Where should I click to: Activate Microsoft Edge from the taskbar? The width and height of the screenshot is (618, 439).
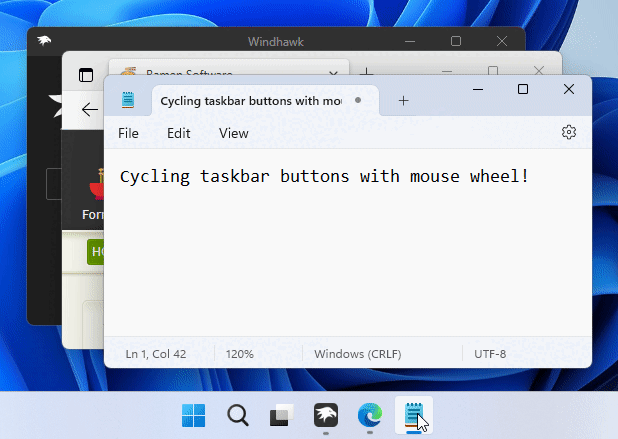coord(370,415)
